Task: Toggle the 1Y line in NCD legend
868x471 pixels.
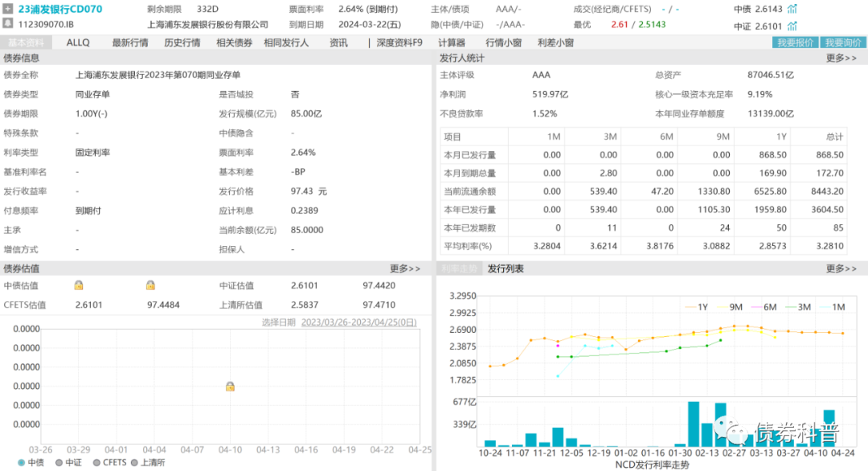Action: tap(696, 307)
